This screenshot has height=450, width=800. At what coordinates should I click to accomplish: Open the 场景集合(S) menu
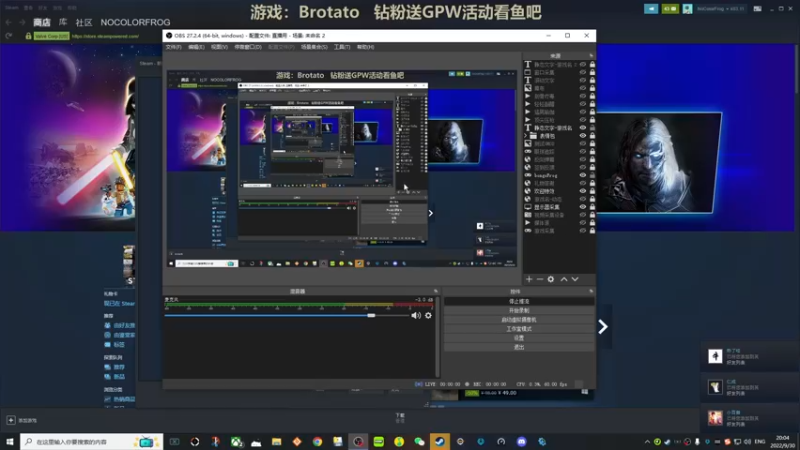click(314, 47)
